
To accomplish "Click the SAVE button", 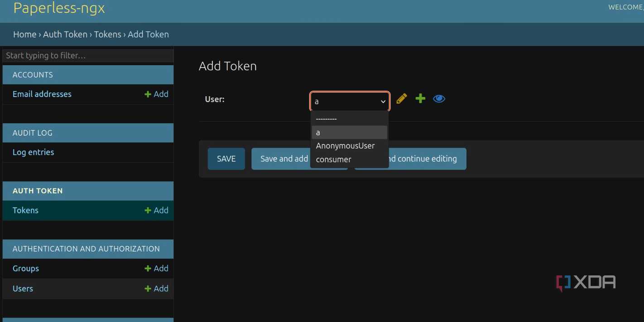I will click(226, 159).
